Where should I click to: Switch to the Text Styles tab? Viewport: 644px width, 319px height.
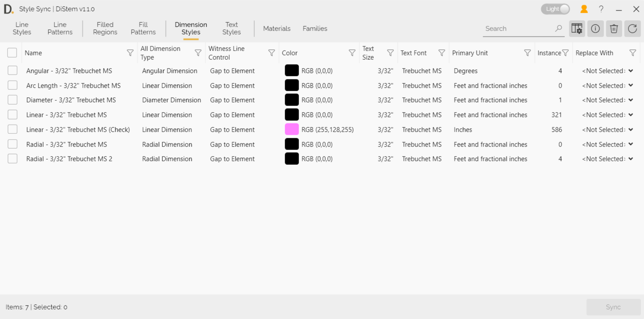click(x=231, y=28)
